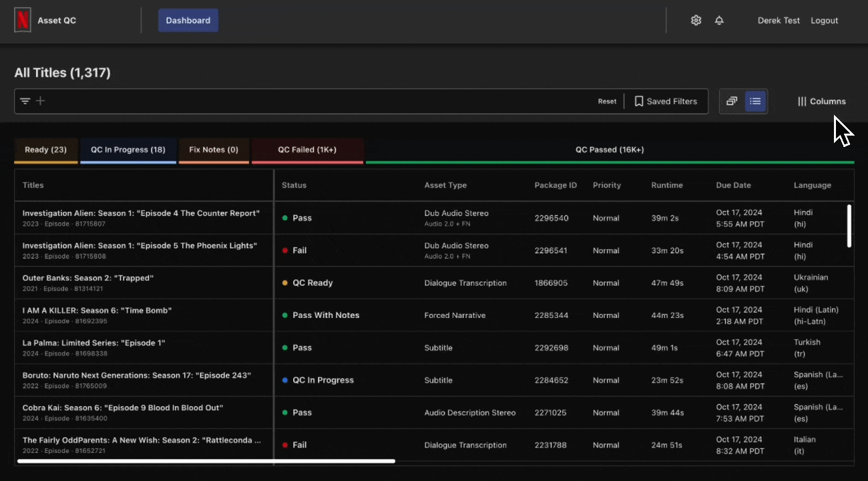Click Logout
This screenshot has width=868, height=481.
click(824, 21)
